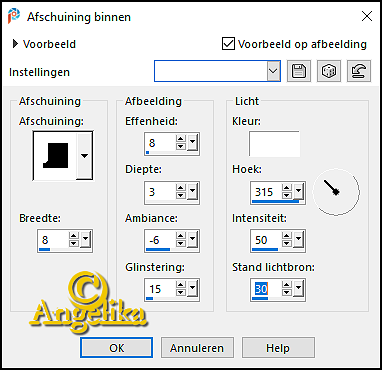Click the save preset floppy disk icon

click(299, 71)
